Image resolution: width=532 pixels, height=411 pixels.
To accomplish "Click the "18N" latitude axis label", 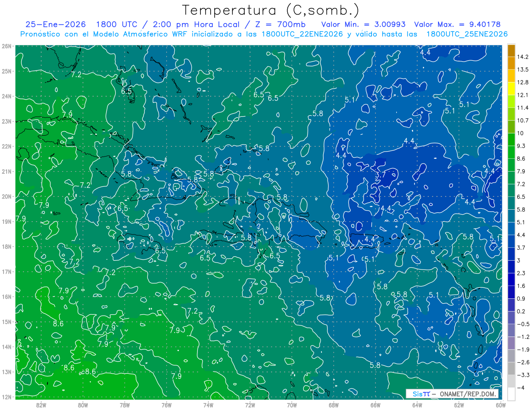I will click(x=6, y=247).
